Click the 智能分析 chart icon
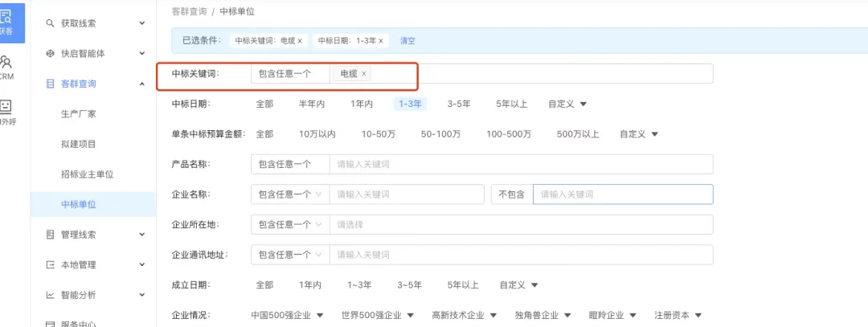Screen dimensions: 868x327 click(x=50, y=295)
